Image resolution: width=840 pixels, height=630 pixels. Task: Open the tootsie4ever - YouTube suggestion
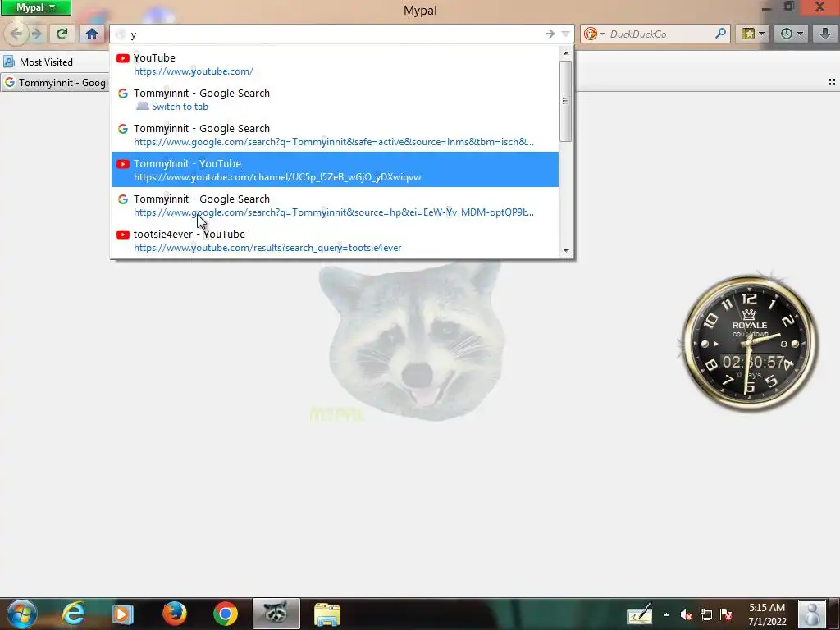click(335, 240)
